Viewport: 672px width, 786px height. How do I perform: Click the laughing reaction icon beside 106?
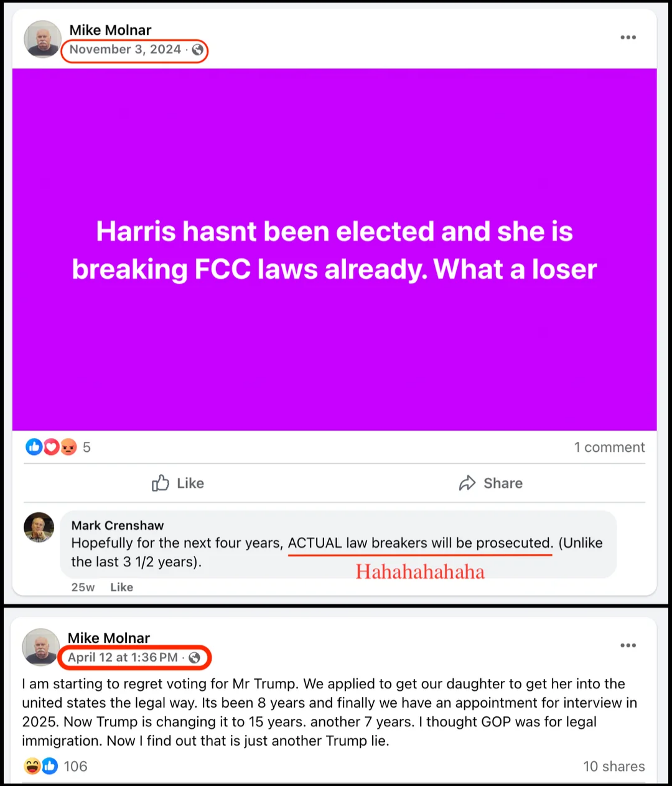[x=32, y=766]
